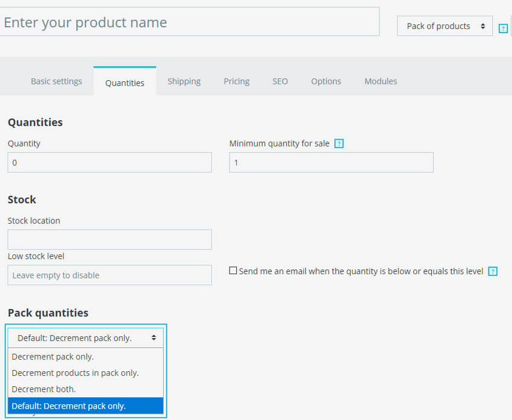Open the Pack of products type selector

(444, 26)
